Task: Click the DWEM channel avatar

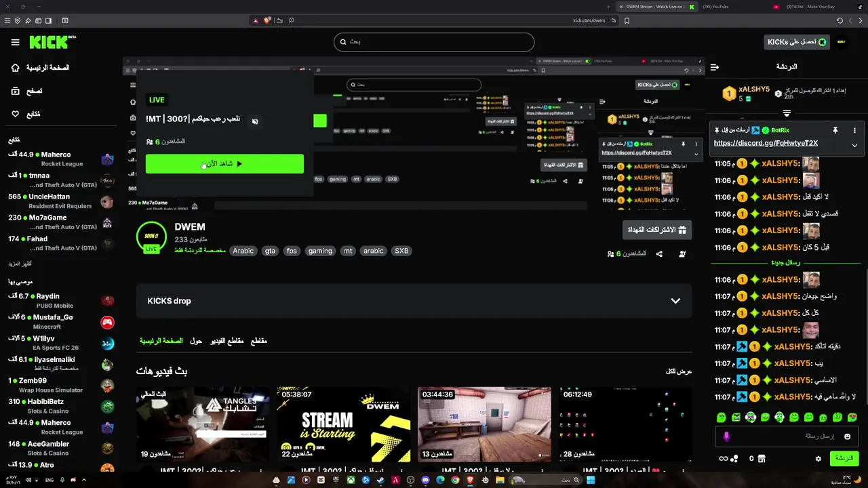Action: [x=151, y=237]
